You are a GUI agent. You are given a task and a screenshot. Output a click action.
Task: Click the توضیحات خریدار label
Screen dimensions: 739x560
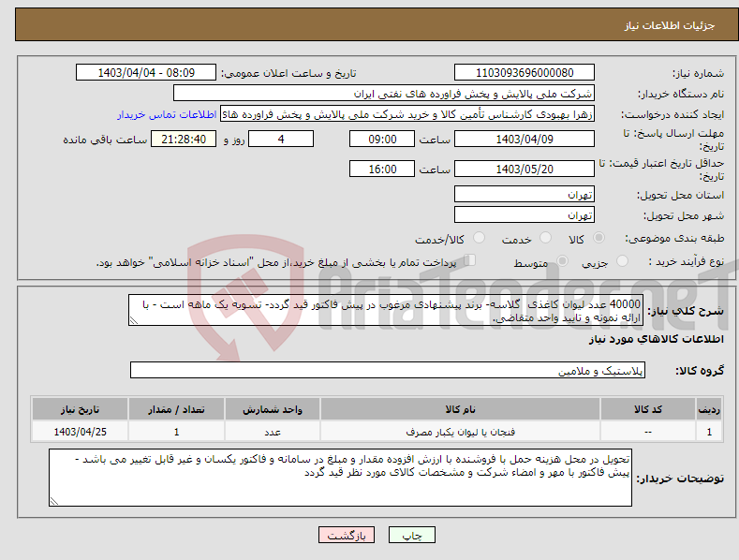680,478
